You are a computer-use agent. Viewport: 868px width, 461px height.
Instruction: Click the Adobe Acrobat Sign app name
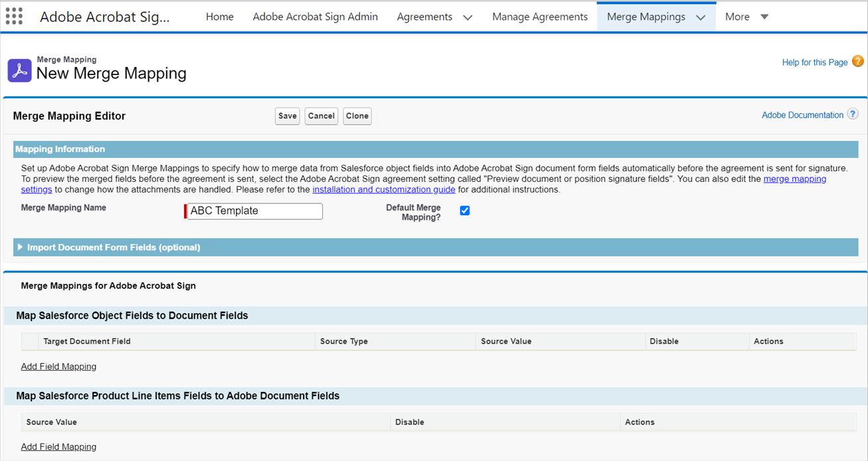[x=104, y=17]
